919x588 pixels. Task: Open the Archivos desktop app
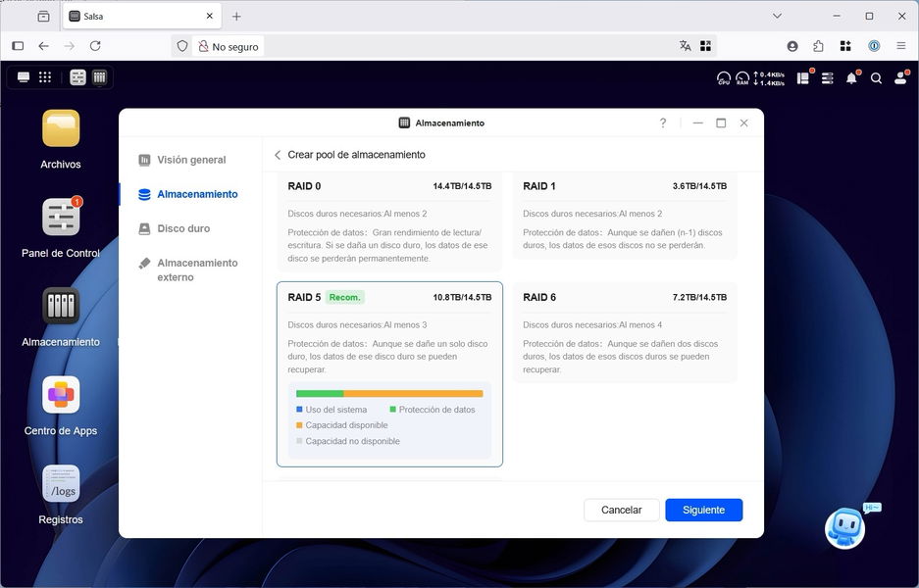pos(61,128)
